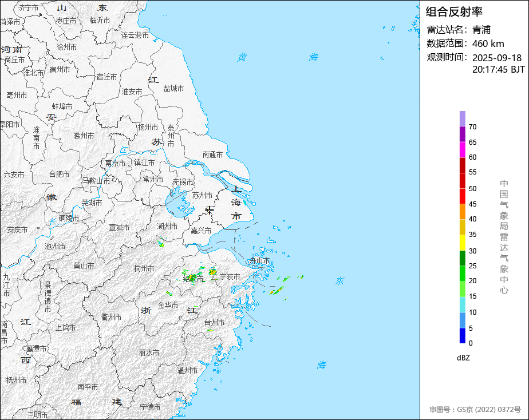Click the 连云港市 label on map
Image resolution: width=529 pixels, height=420 pixels.
click(x=135, y=35)
